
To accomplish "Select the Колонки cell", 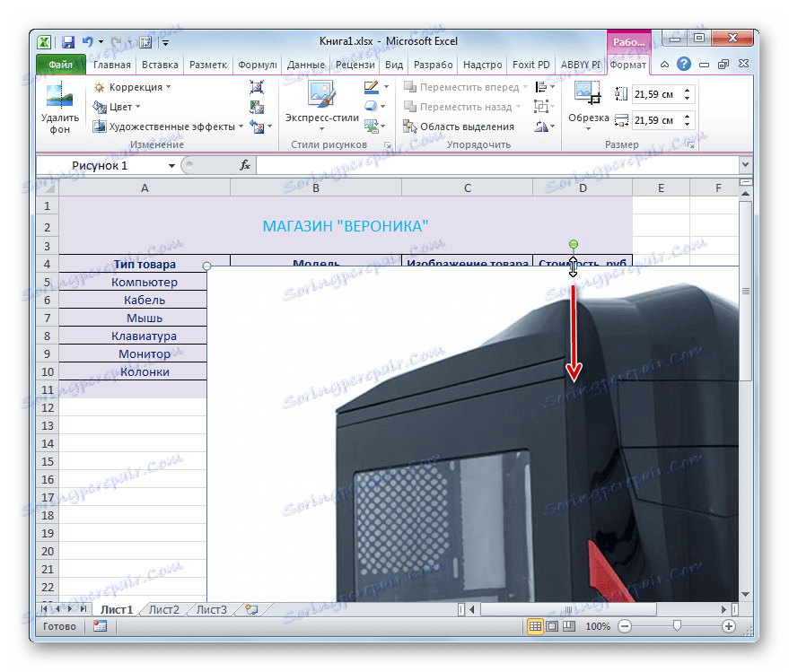I will click(x=133, y=371).
